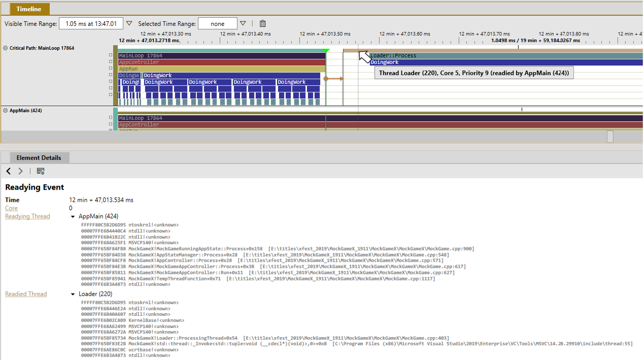Select the DoingWork bar under Loader::Process
644x360 pixels.
coord(506,62)
